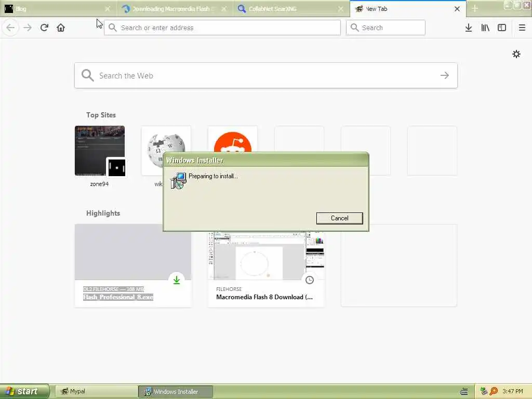
Task: Submit search with the right arrow
Action: (x=445, y=75)
